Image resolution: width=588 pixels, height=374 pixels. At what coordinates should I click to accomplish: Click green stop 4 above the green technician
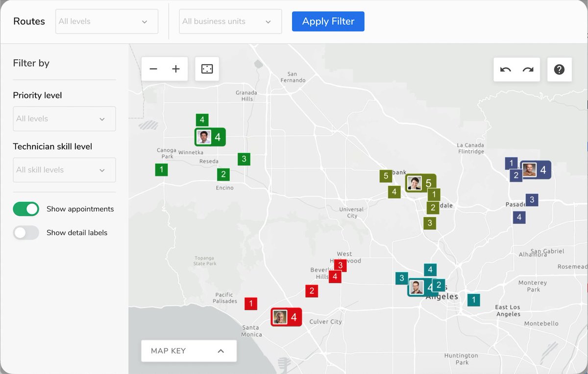202,120
